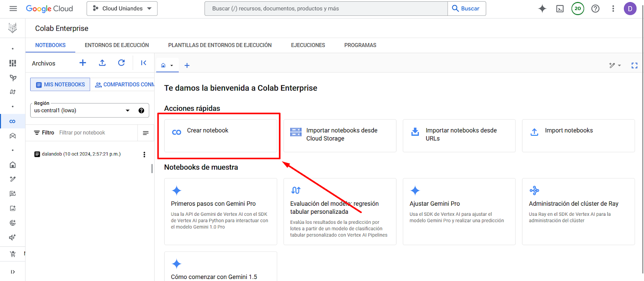Open the user account avatar D
This screenshot has width=644, height=281.
tap(630, 8)
